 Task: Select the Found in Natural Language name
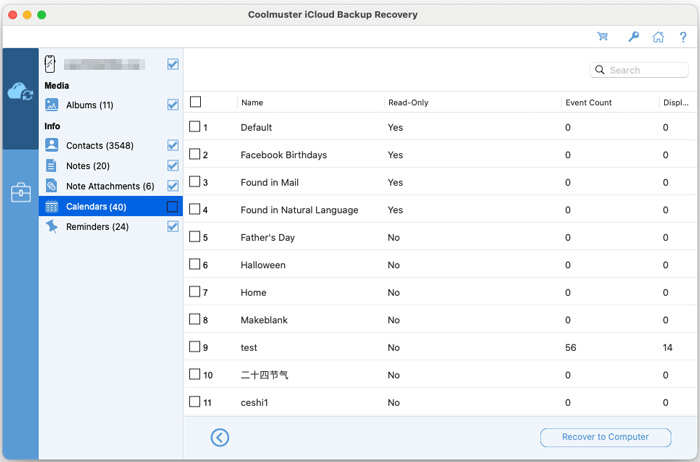[299, 210]
